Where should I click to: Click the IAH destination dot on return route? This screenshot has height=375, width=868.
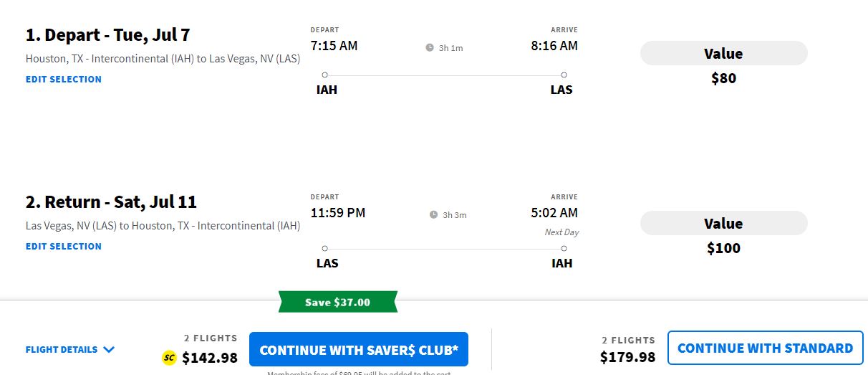564,249
